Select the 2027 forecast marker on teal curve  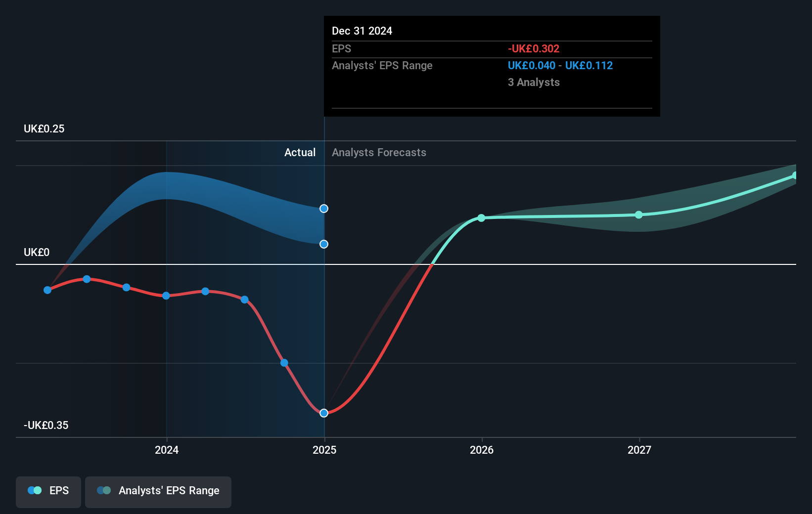(639, 214)
